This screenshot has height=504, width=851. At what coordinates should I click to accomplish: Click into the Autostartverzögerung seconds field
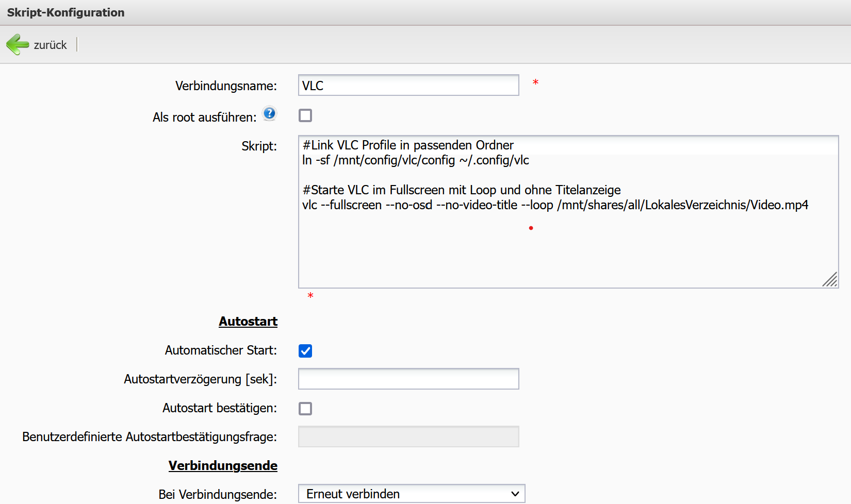[408, 379]
